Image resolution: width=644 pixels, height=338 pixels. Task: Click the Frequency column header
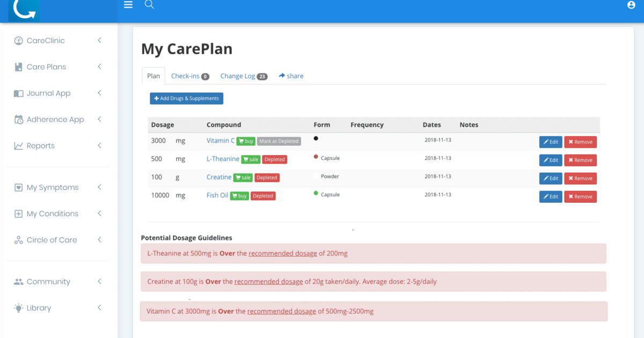pos(367,125)
